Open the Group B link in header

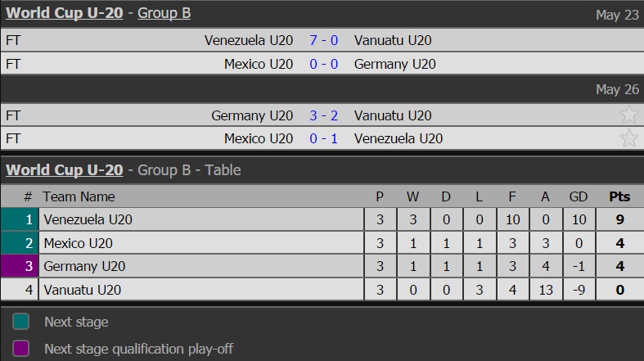click(164, 14)
